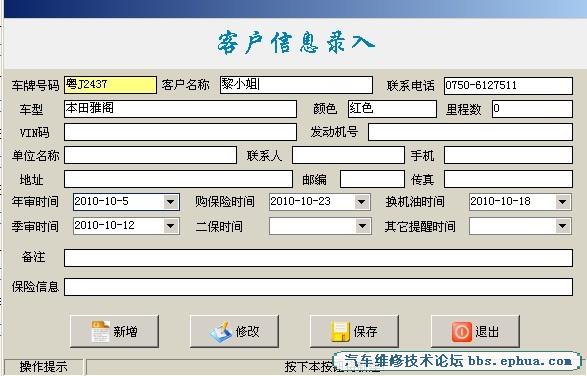Click the 保存 floppy disk icon

click(340, 331)
